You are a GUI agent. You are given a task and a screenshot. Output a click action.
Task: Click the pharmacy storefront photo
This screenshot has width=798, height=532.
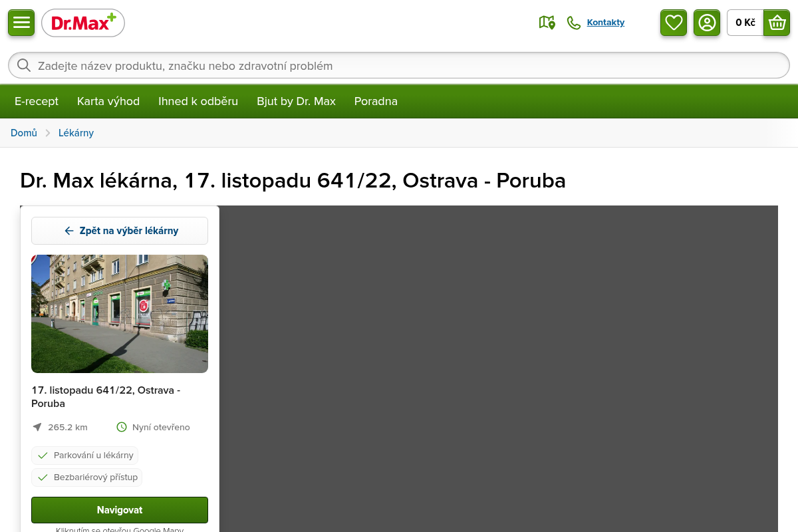(x=120, y=314)
